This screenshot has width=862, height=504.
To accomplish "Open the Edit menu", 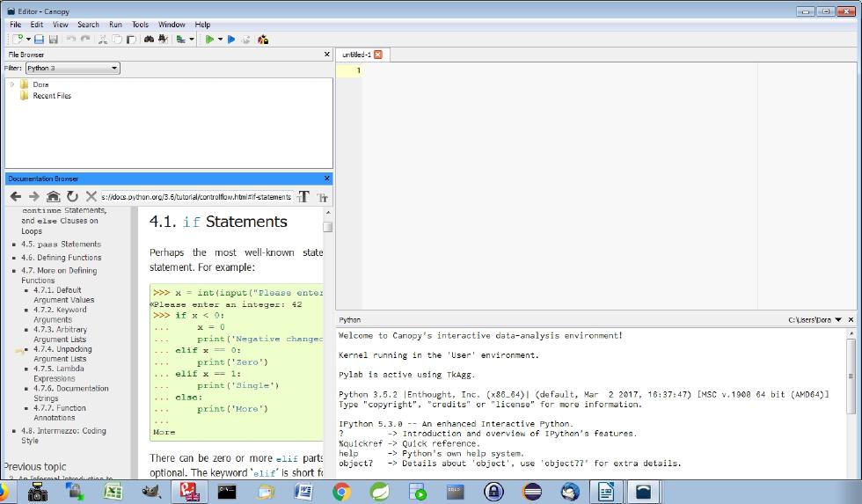I will (37, 24).
